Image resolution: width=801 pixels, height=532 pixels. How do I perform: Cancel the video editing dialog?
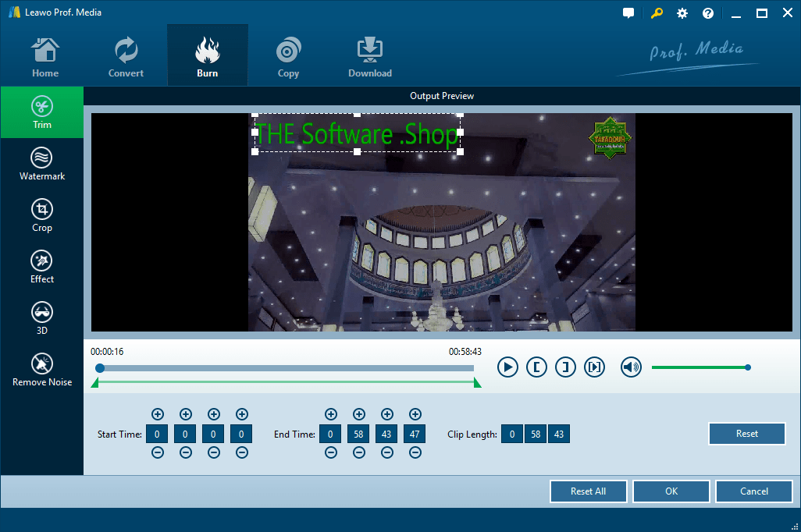(754, 491)
